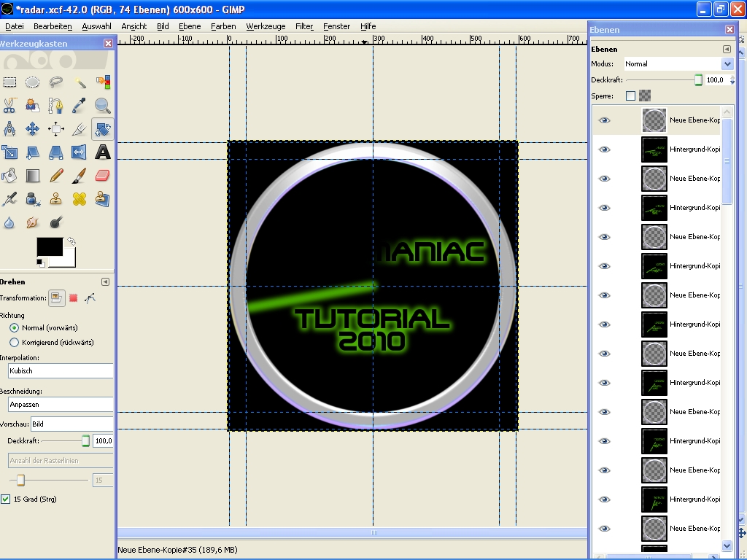Screen dimensions: 747x560
Task: Set Transformation to affect selection
Action: (x=74, y=298)
